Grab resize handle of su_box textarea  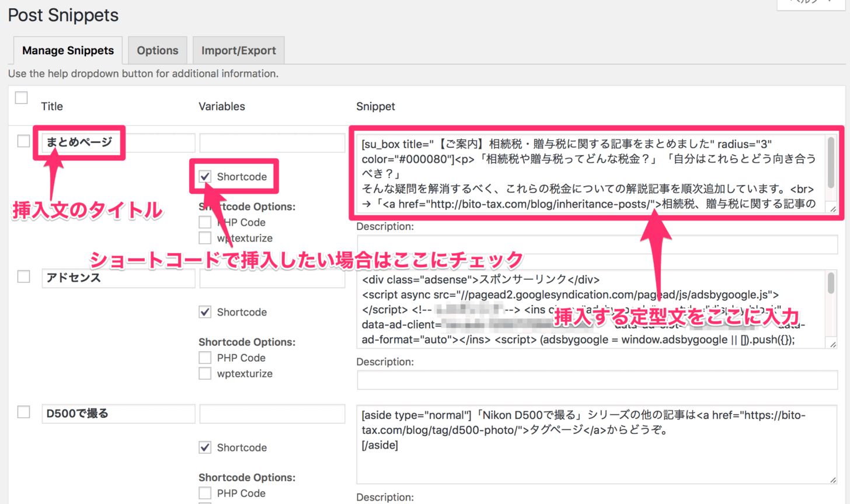point(832,209)
